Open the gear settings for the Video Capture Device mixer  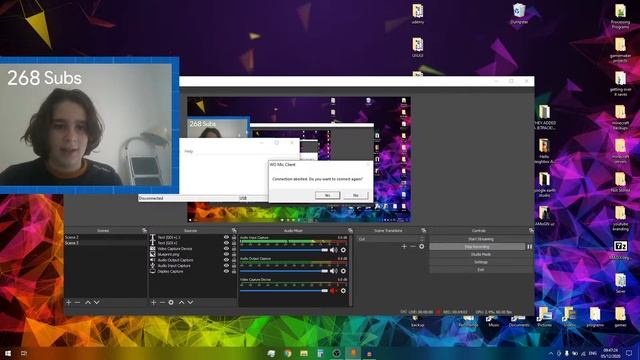point(343,291)
